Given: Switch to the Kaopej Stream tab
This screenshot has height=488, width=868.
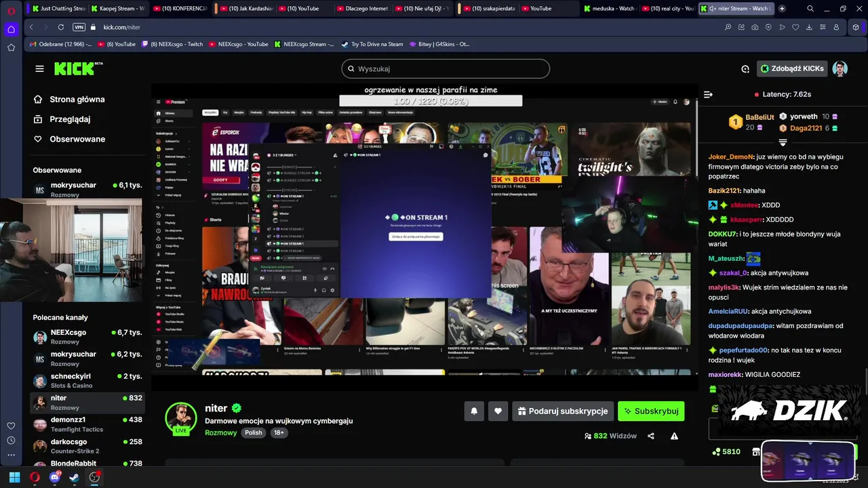Looking at the screenshot, I should pos(117,9).
